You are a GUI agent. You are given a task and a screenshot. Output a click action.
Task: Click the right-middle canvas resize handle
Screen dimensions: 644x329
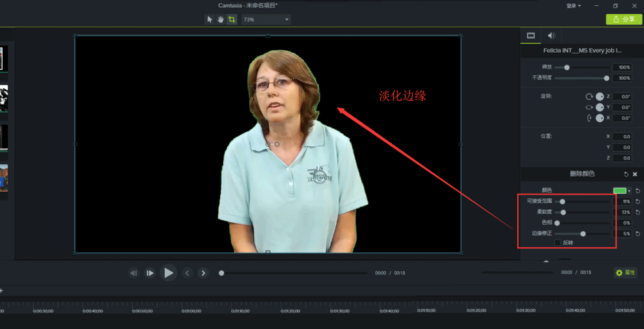tap(460, 144)
